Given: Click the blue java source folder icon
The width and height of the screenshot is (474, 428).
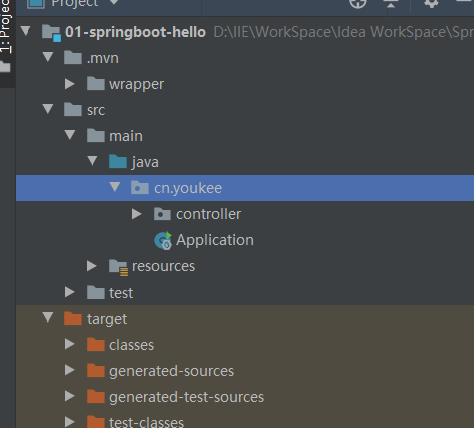Looking at the screenshot, I should tap(118, 162).
